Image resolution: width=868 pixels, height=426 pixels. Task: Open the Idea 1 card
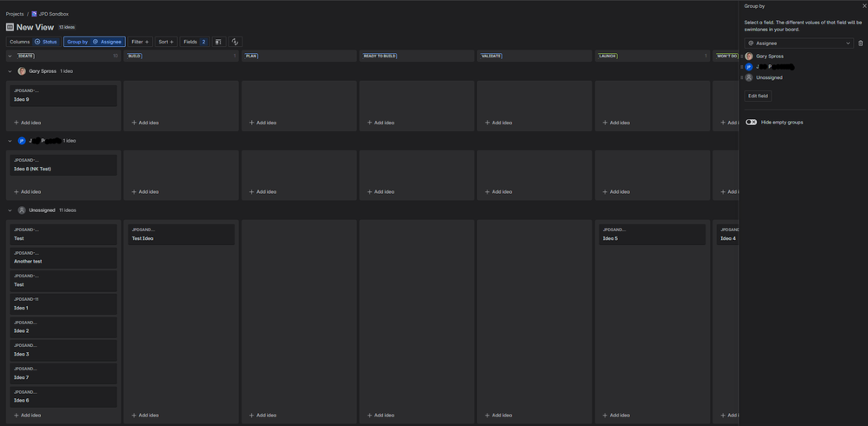pyautogui.click(x=63, y=304)
